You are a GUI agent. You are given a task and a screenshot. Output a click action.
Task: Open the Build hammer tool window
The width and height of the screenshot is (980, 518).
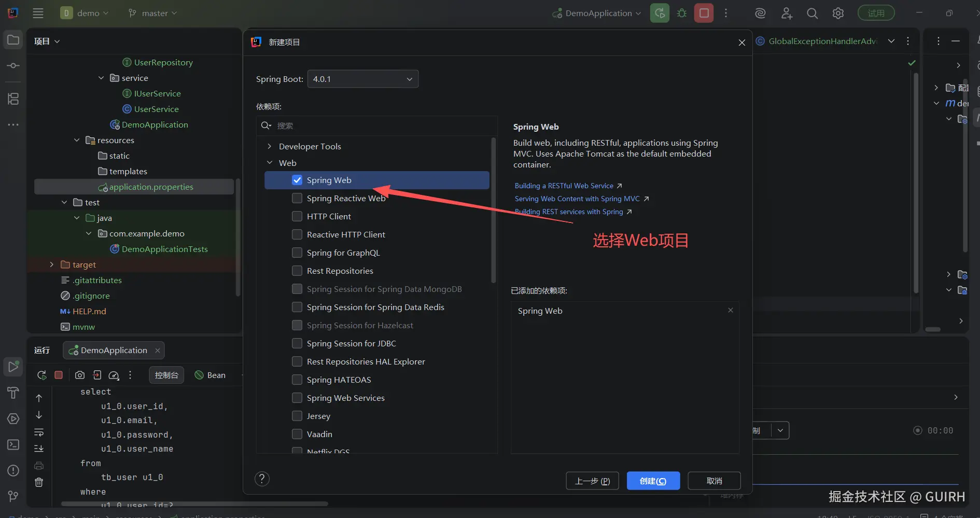point(13,393)
